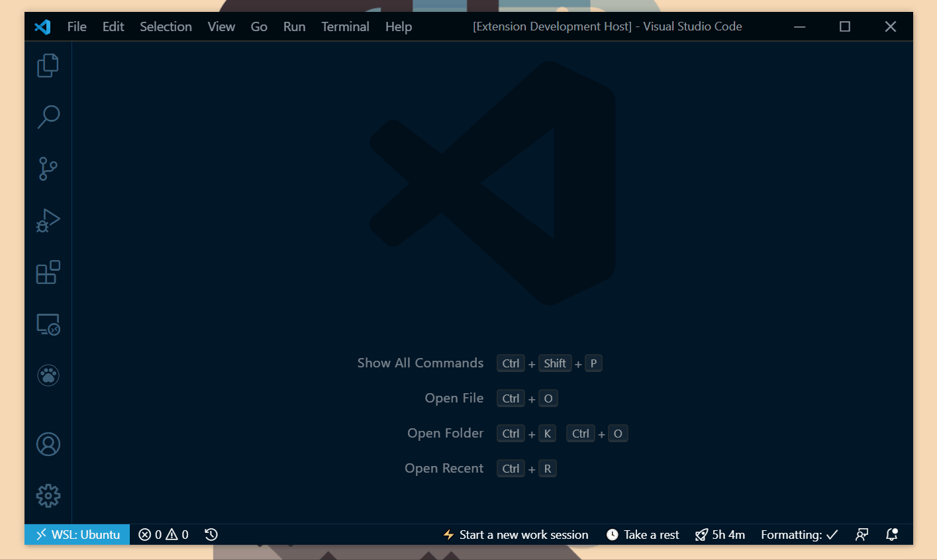Click the WSL: Ubuntu remote indicator
This screenshot has width=937, height=560.
77,534
